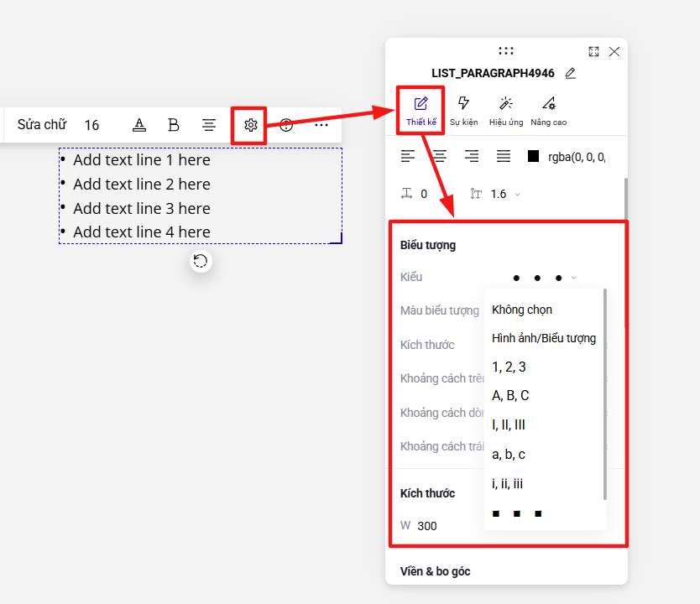Image resolution: width=700 pixels, height=604 pixels.
Task: Select the 1, 2, 3 numbering style
Action: (x=509, y=367)
